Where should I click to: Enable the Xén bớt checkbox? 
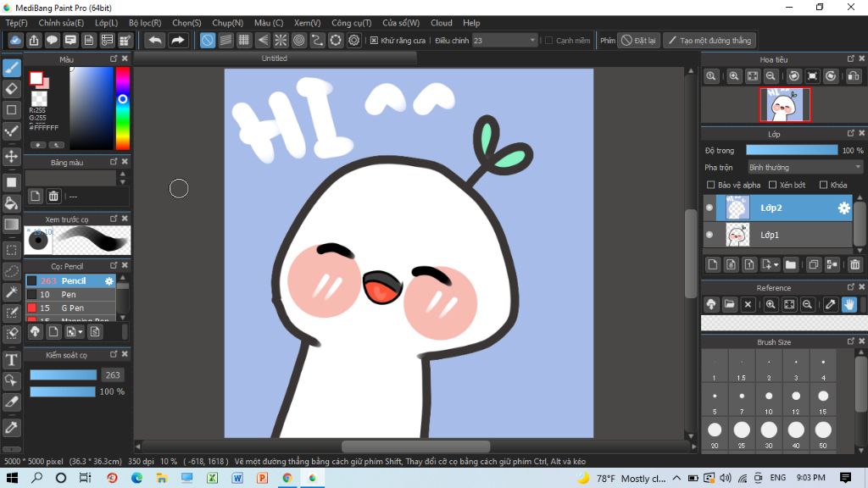[x=773, y=185]
